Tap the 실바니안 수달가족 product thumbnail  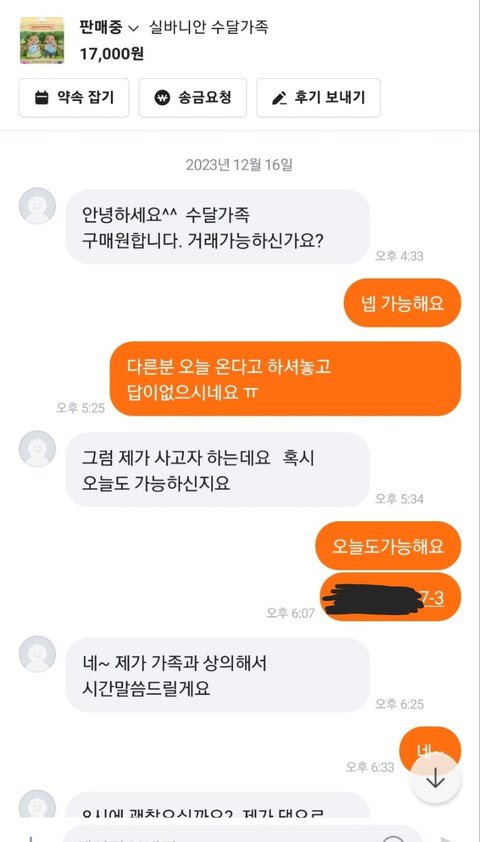42,40
